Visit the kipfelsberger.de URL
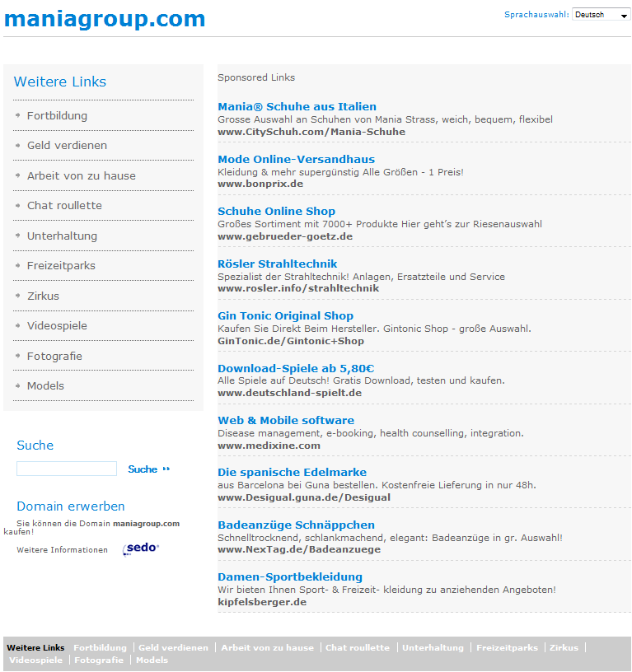The height and width of the screenshot is (672, 632). click(262, 602)
